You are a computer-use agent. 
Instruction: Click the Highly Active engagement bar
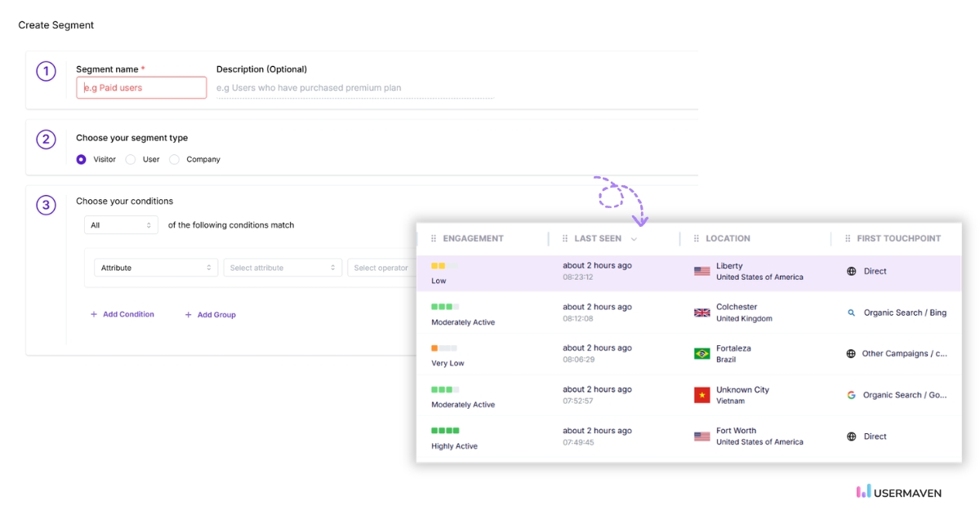point(444,430)
